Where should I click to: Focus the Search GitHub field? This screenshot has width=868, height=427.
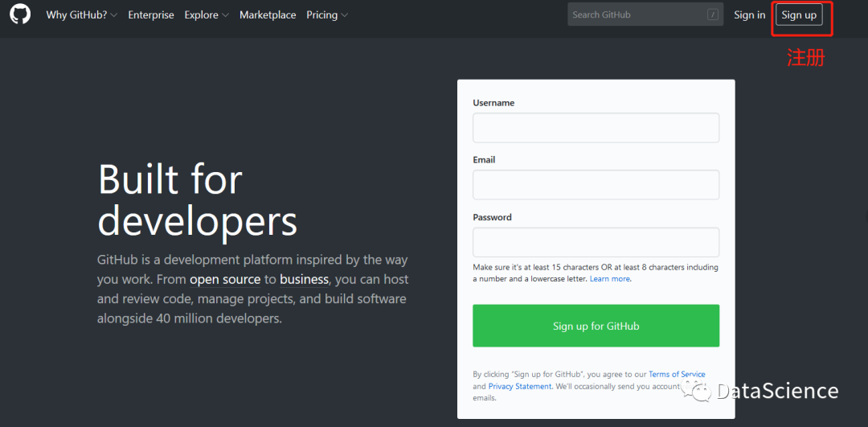[645, 15]
